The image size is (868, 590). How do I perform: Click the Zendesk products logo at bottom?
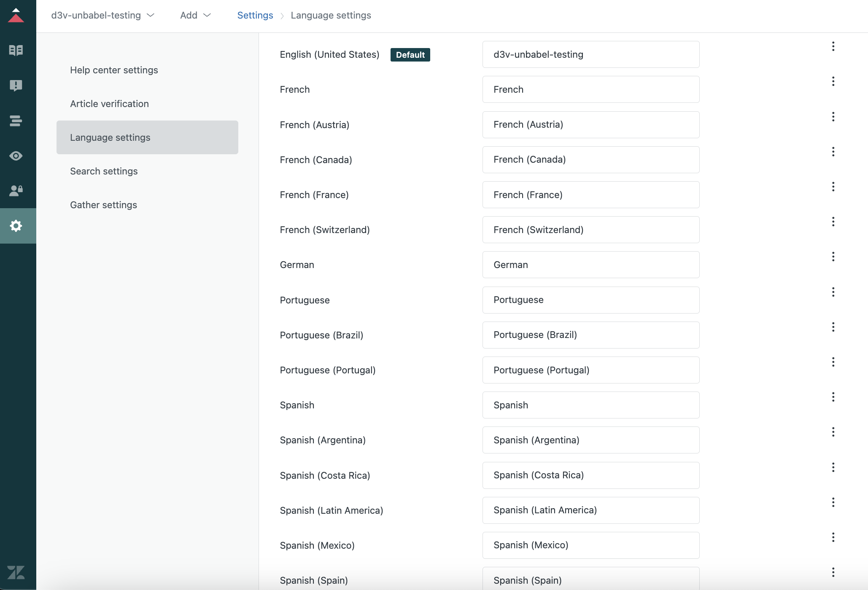pyautogui.click(x=16, y=572)
